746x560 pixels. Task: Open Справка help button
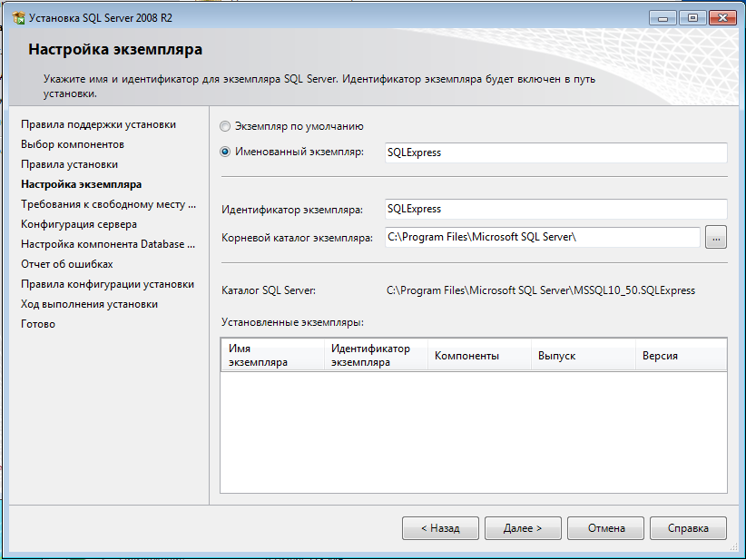[x=688, y=528]
